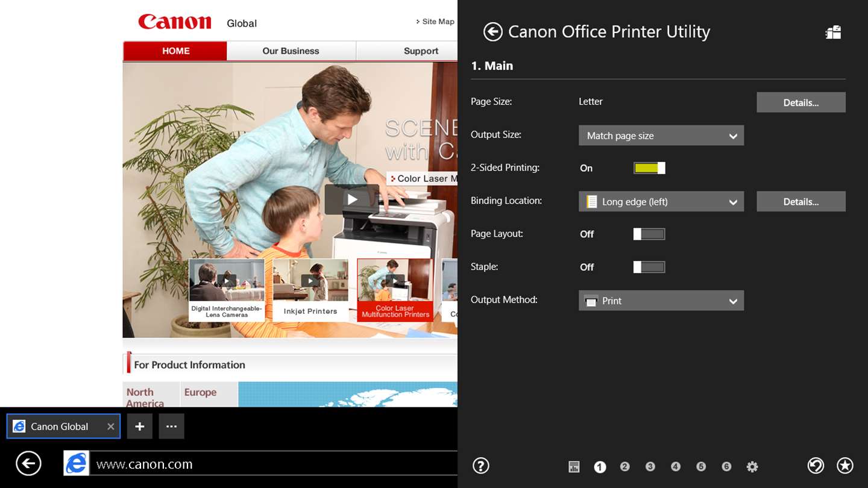
Task: Open the sheet summary icon before page 1
Action: [574, 466]
